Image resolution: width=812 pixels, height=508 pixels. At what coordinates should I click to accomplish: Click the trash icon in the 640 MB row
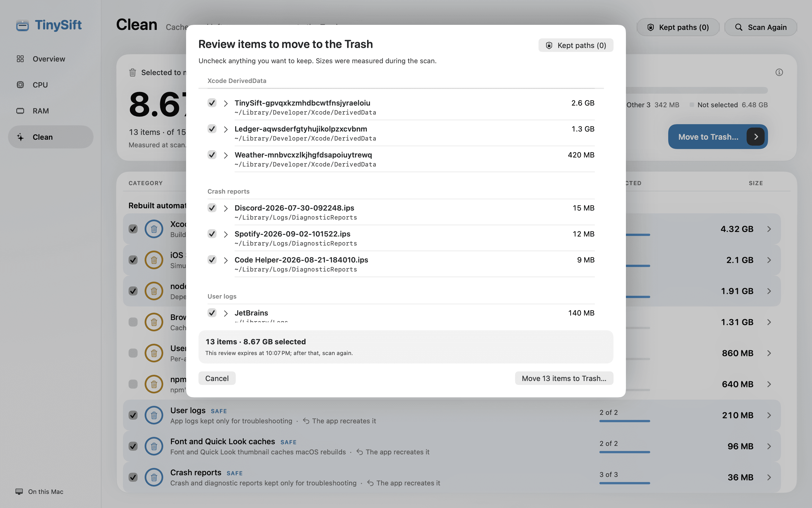pyautogui.click(x=154, y=384)
